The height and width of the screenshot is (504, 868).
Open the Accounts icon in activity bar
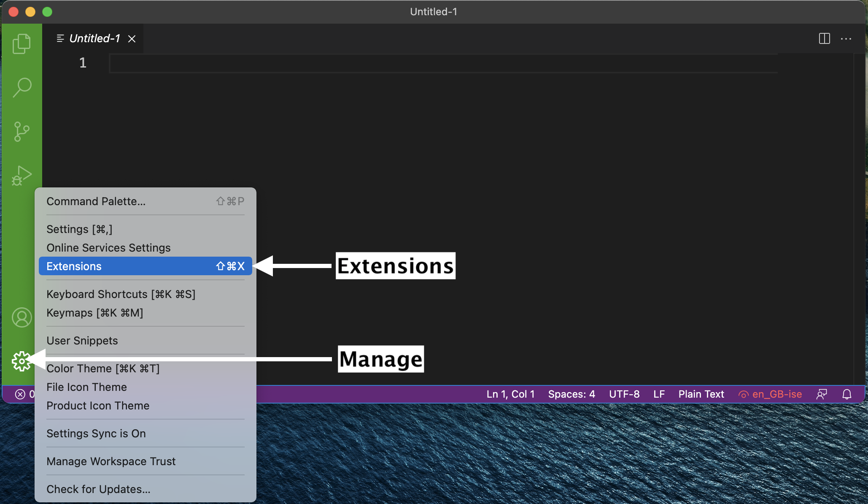tap(22, 317)
